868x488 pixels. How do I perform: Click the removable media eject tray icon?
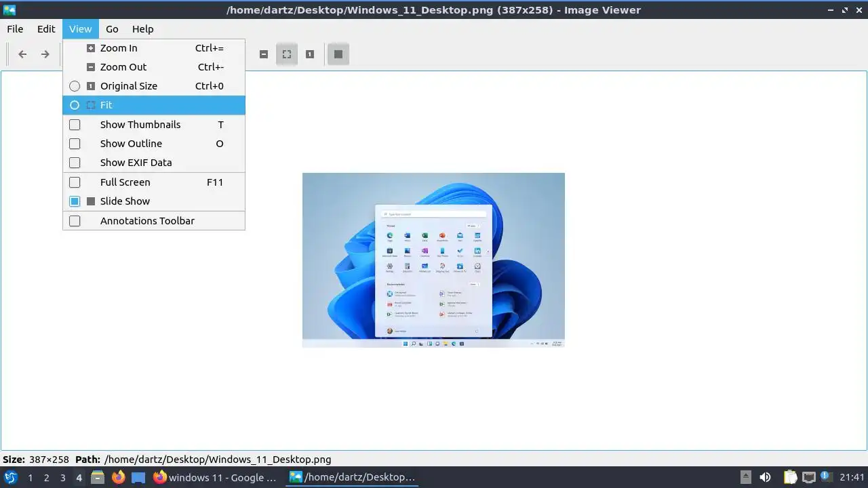pos(745,477)
